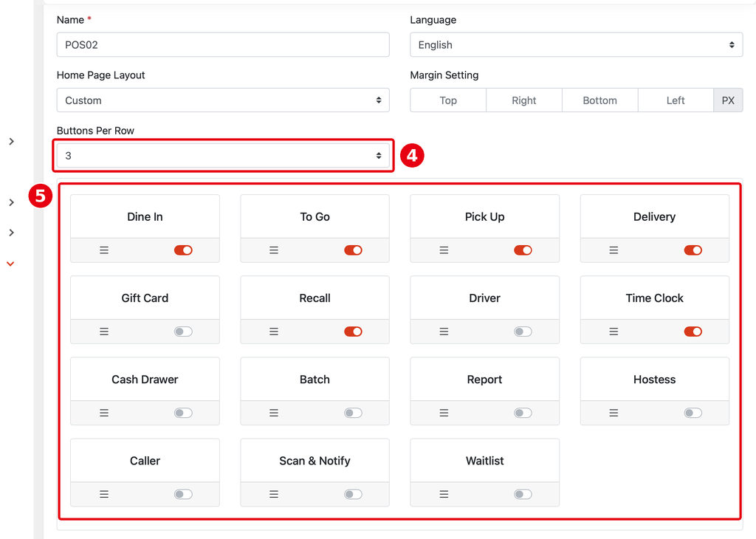756x539 pixels.
Task: Click the Bottom margin input field
Action: click(x=599, y=100)
